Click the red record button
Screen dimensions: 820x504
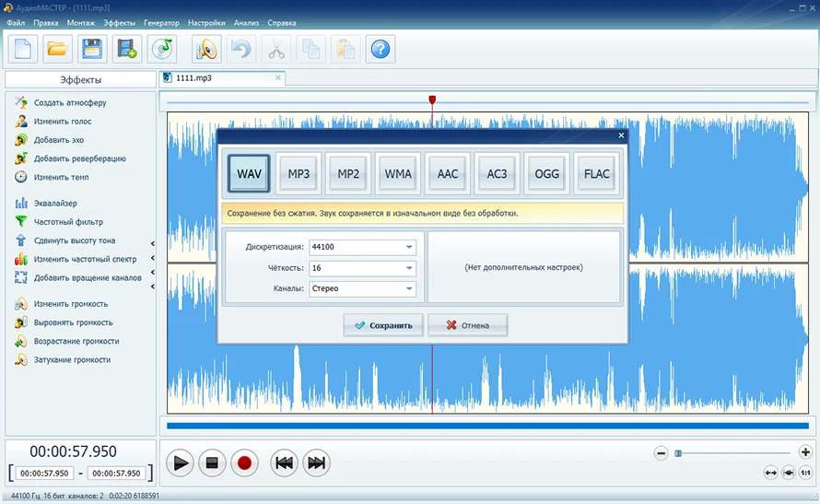[x=244, y=463]
